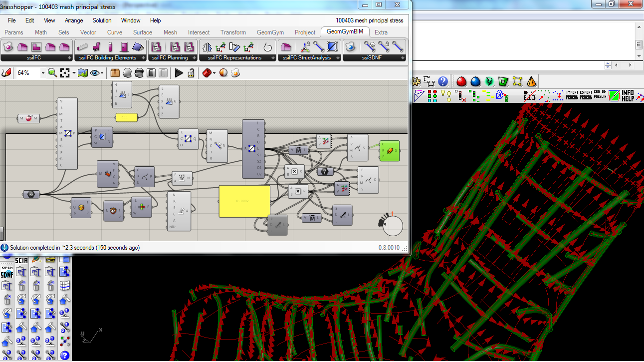Expand the ssiSDNF component panel

click(x=403, y=58)
